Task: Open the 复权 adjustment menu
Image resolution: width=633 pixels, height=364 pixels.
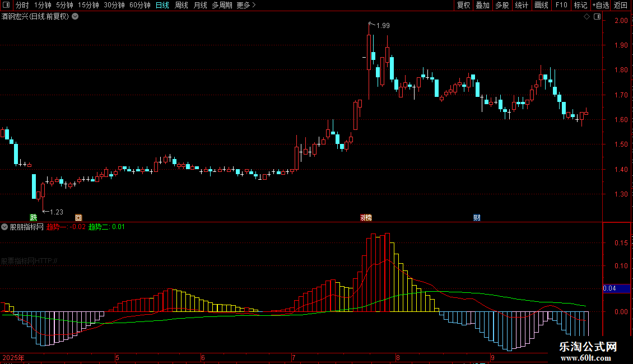Action: (463, 5)
